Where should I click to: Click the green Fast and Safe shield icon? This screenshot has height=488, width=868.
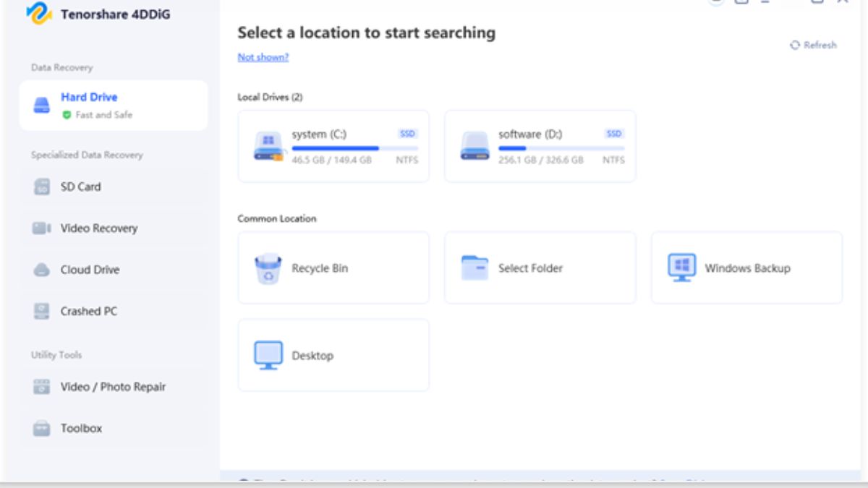pos(67,115)
